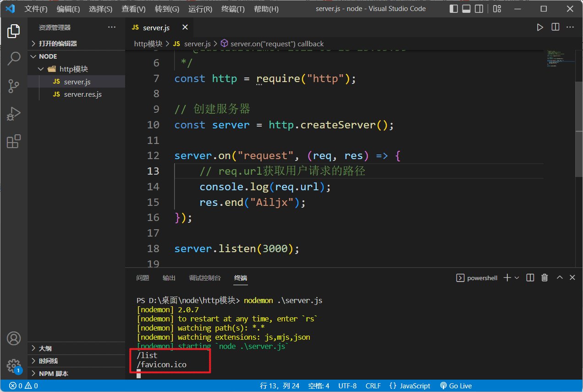The width and height of the screenshot is (583, 392).
Task: Open Run and Debug view
Action: 14,114
